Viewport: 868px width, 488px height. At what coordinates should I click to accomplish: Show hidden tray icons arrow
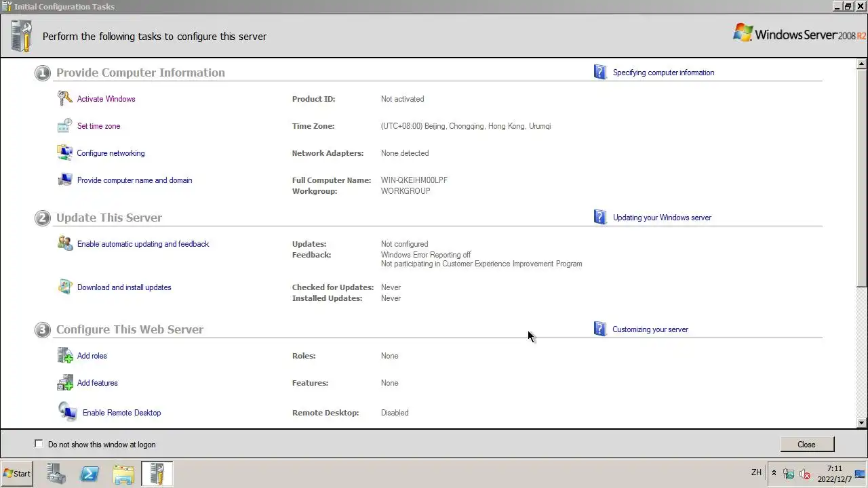pos(774,473)
